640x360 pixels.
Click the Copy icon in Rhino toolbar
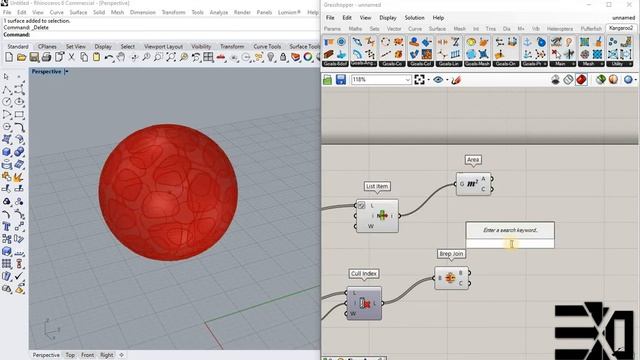[84, 58]
